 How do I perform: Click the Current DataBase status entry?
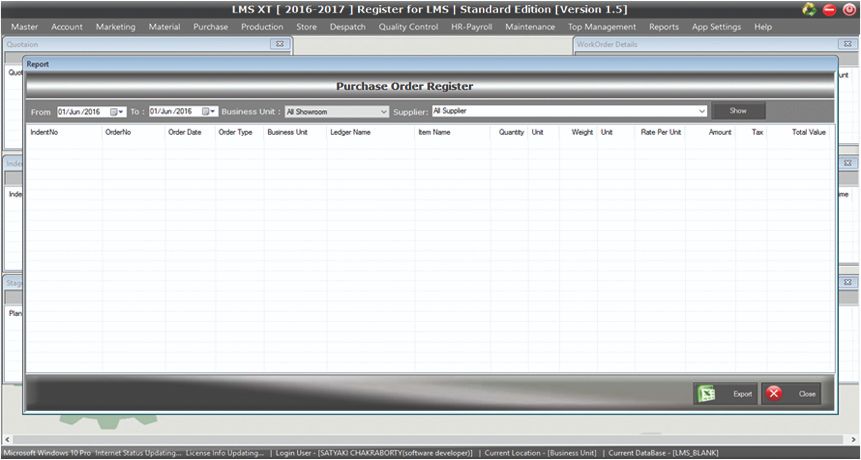click(x=663, y=453)
